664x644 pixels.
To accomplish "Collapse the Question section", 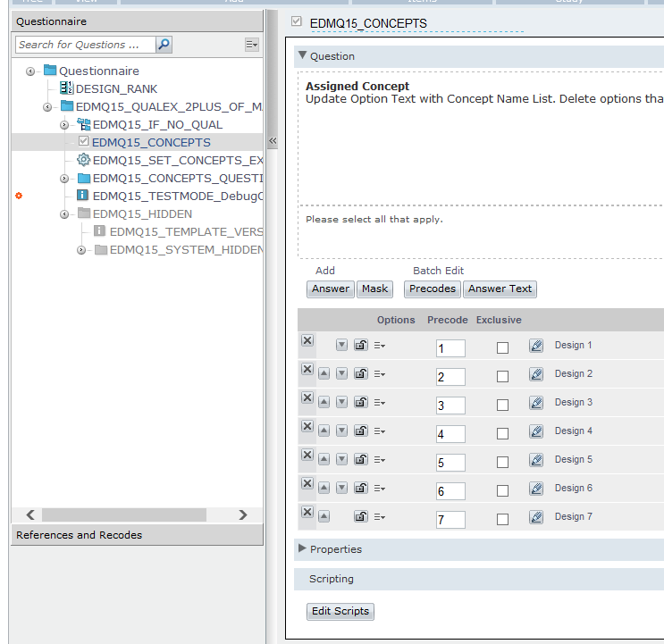I will 302,55.
